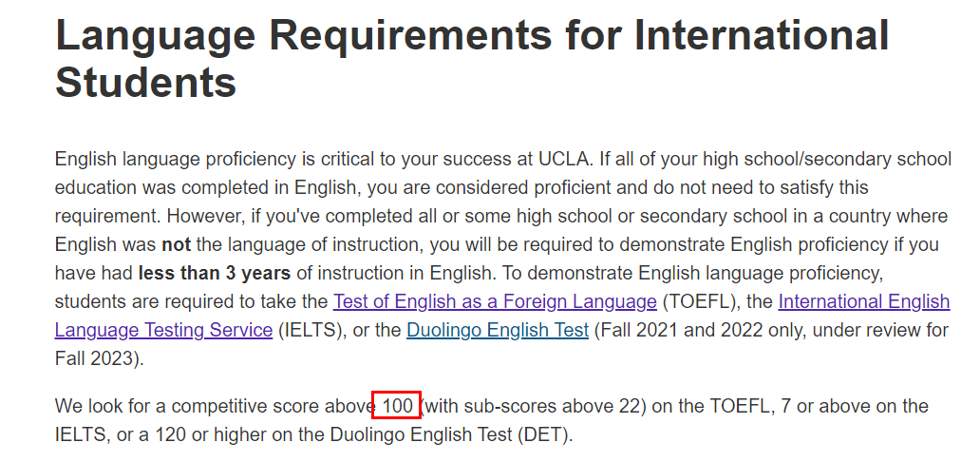Image resolution: width=980 pixels, height=462 pixels.
Task: Click the heading line 'Language Requirements for International'
Action: coord(472,35)
